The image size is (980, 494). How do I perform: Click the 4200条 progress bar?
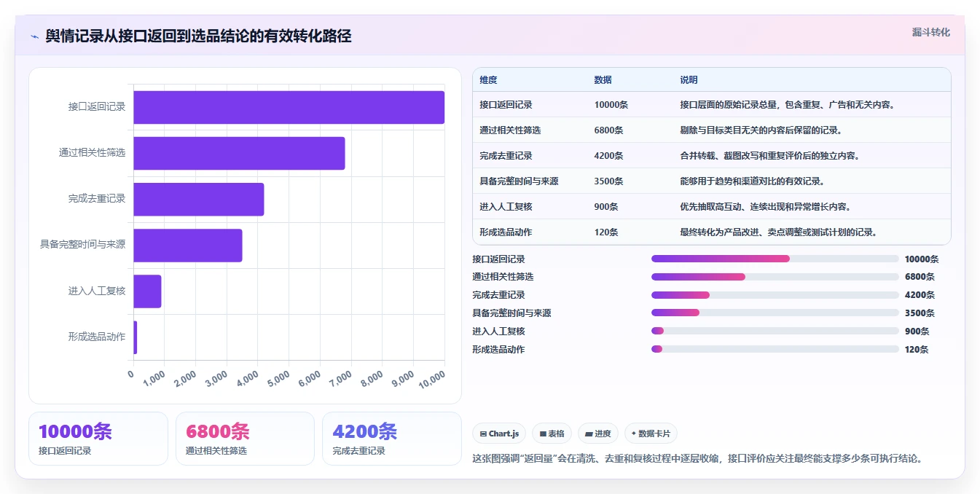point(775,295)
